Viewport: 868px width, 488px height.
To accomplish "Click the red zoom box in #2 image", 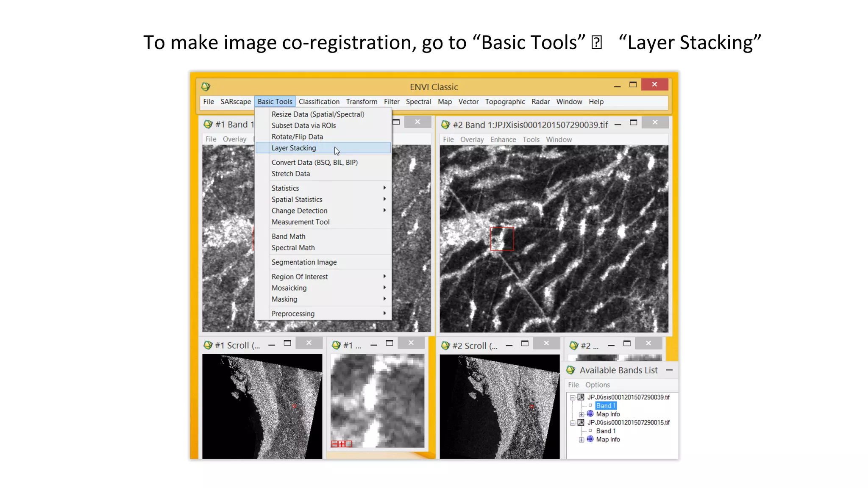I will click(502, 238).
